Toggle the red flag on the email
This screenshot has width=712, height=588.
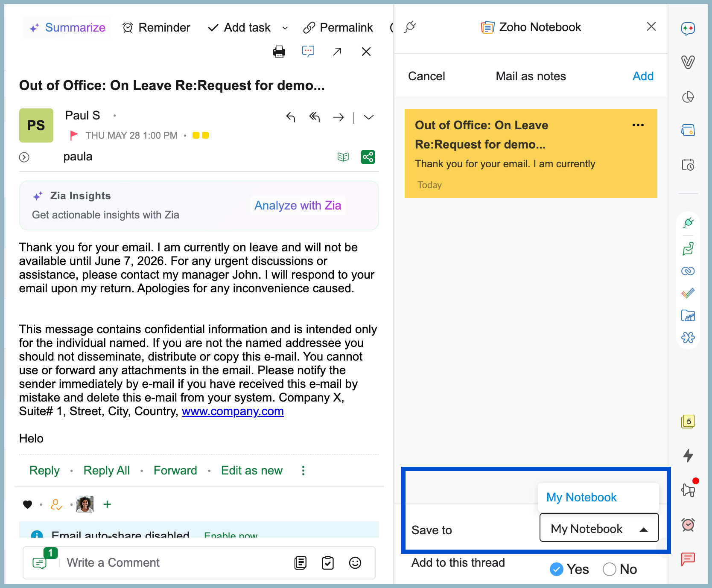coord(74,135)
